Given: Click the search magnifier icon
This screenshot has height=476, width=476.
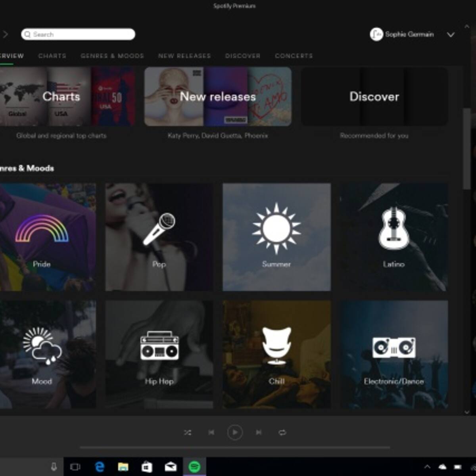Looking at the screenshot, I should pyautogui.click(x=27, y=35).
